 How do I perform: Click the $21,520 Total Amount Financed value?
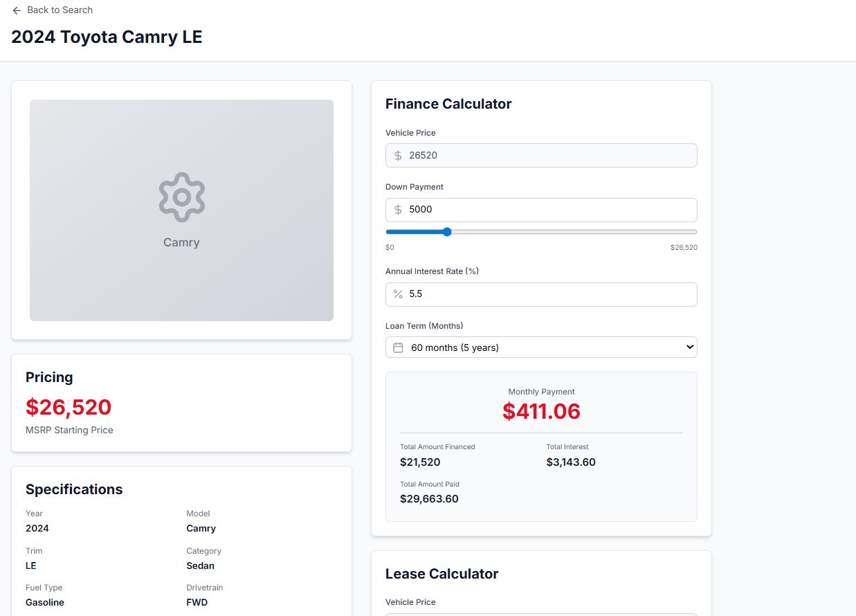click(x=420, y=462)
